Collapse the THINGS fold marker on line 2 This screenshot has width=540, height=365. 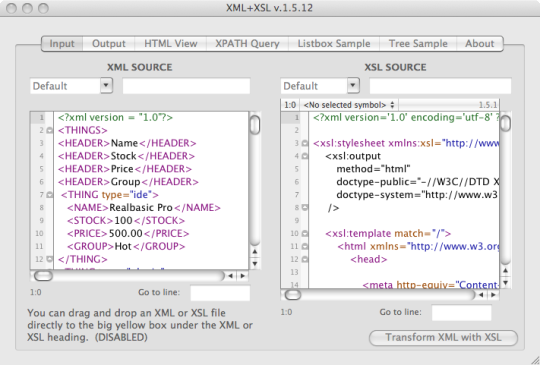click(x=50, y=130)
